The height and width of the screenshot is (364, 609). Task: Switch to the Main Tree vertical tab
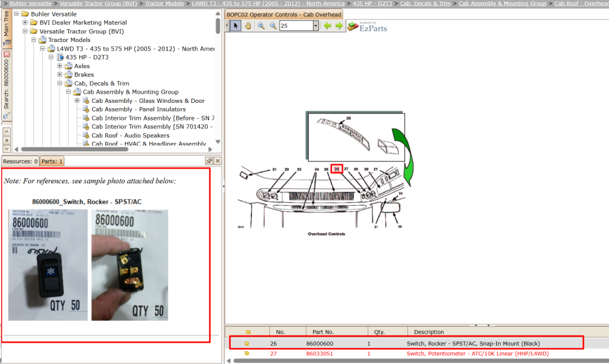click(6, 27)
